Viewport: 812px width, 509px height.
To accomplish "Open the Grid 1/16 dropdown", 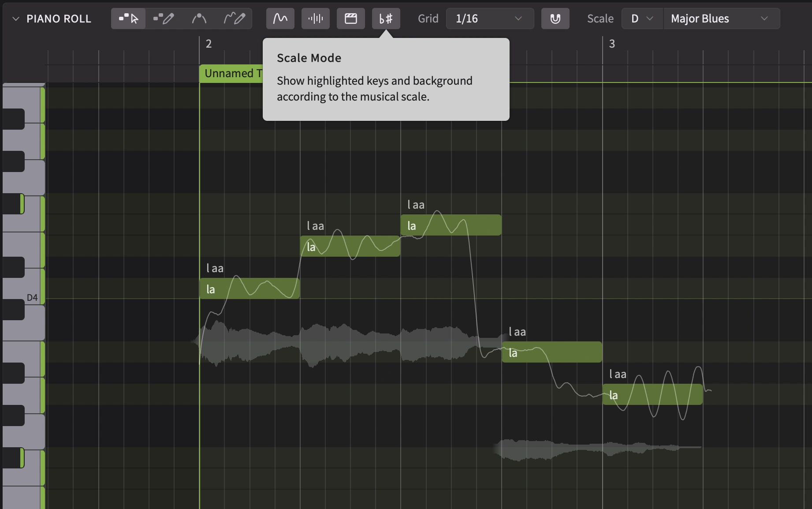I will (490, 19).
